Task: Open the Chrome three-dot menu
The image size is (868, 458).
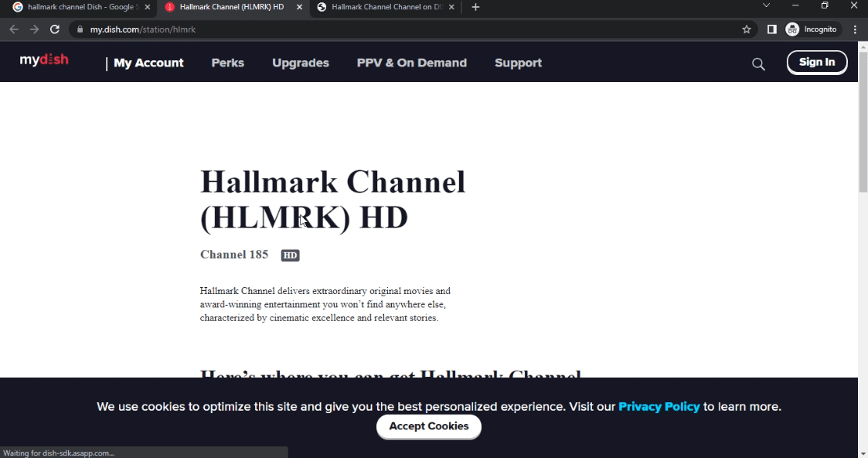Action: point(856,29)
